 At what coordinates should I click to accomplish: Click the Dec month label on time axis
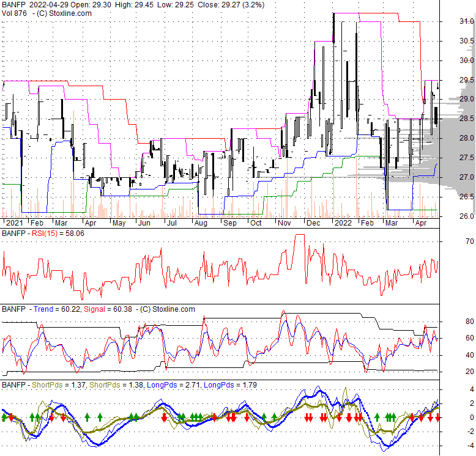[x=313, y=223]
